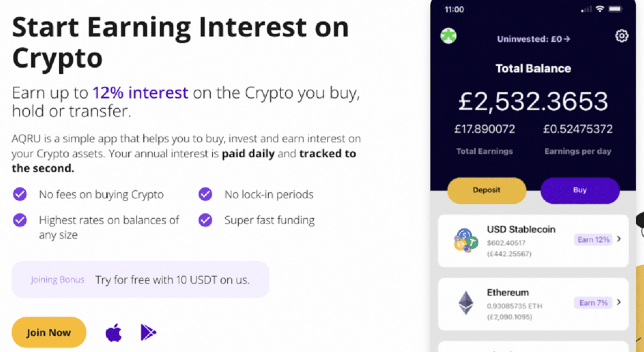Click the Joining Bonus 10 USDT banner

[140, 280]
